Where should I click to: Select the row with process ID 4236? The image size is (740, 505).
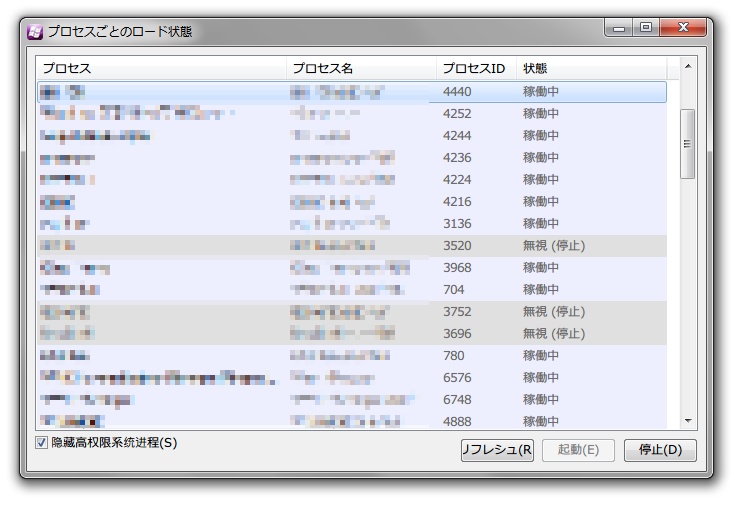352,158
